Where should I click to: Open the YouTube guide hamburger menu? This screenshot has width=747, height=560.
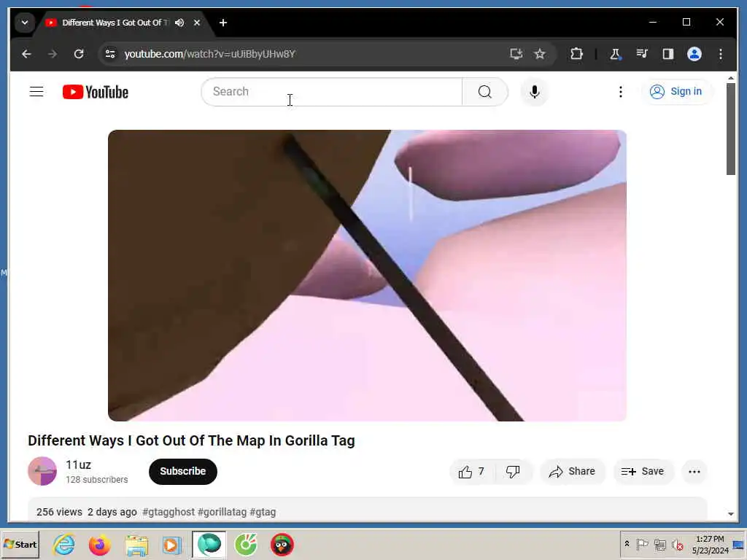coord(36,91)
